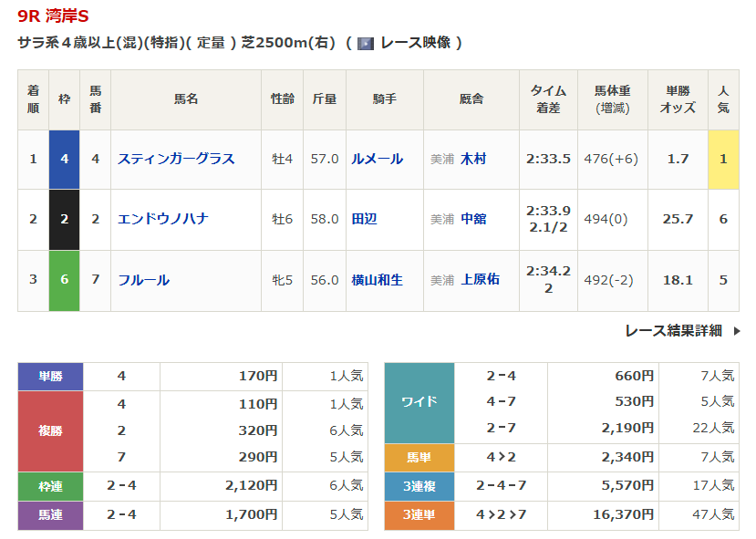
Task: Open trainer 上原佑 page
Action: click(480, 280)
